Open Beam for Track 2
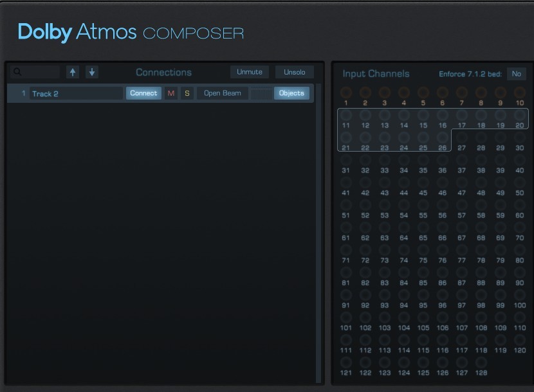534x392 pixels. (223, 93)
